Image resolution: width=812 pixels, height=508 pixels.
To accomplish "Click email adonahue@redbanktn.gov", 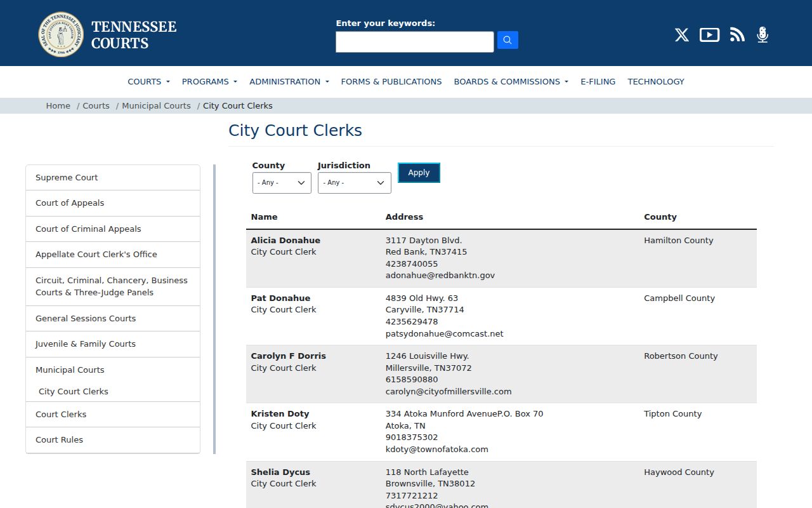I will [440, 276].
